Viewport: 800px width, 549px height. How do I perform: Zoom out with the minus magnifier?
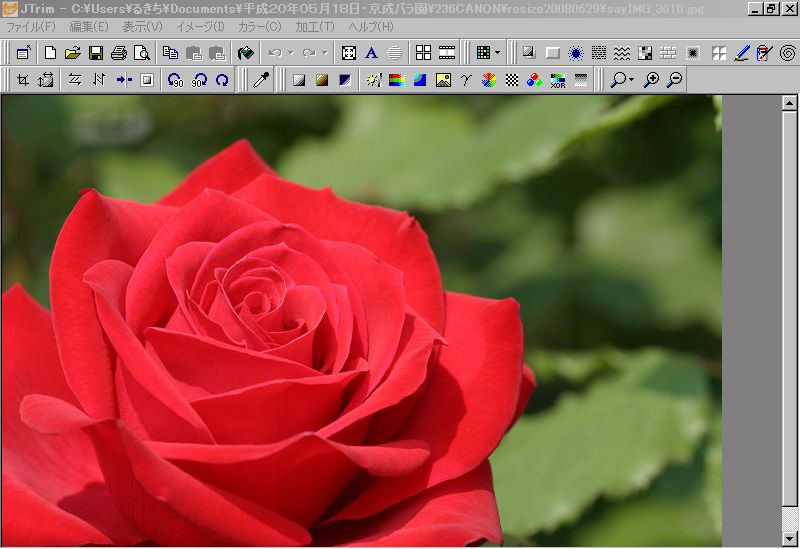tap(674, 80)
